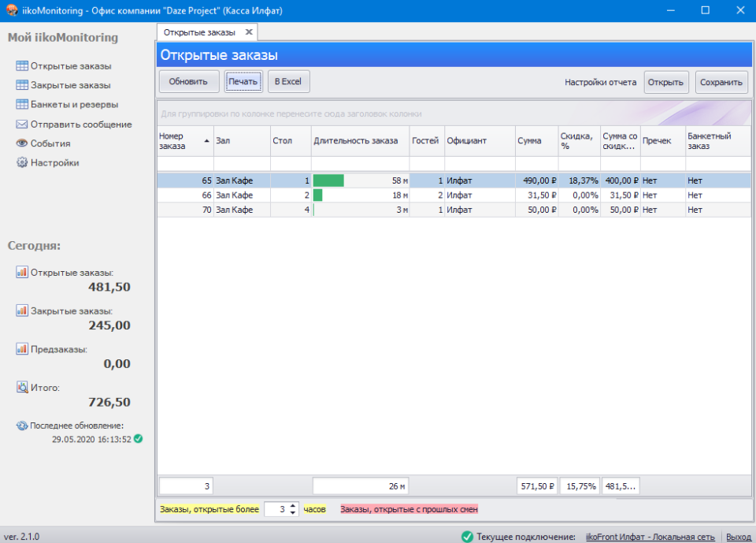Click the gear icon for Настройки
Viewport: 756px width, 543px height.
(x=22, y=162)
